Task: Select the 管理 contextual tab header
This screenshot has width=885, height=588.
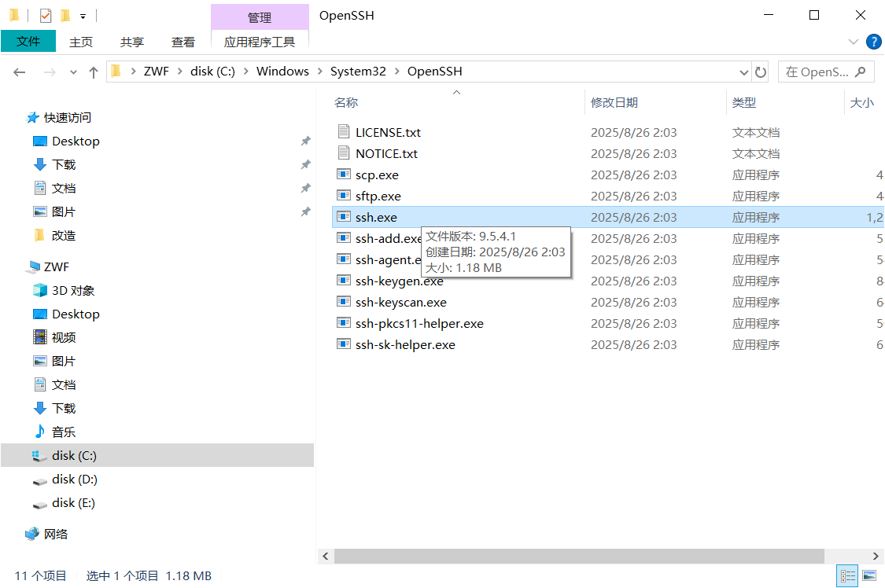Action: coord(260,17)
